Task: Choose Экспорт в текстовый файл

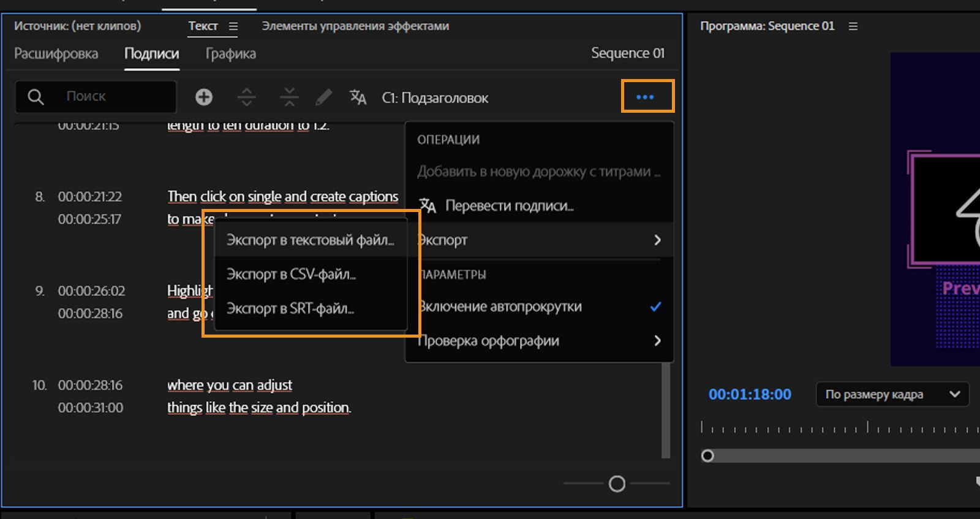Action: point(311,240)
